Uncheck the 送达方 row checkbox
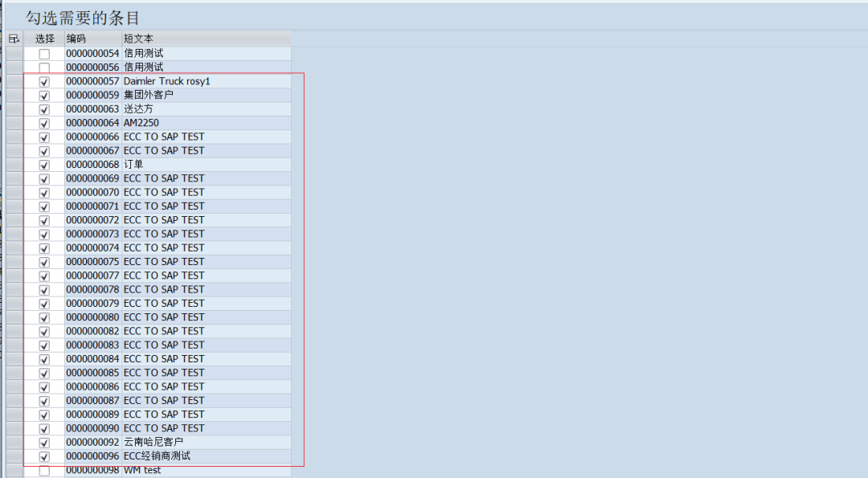 click(x=44, y=109)
